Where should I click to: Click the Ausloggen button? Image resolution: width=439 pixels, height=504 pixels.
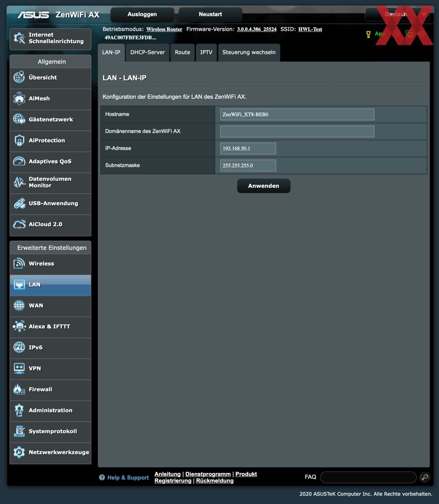(x=142, y=15)
